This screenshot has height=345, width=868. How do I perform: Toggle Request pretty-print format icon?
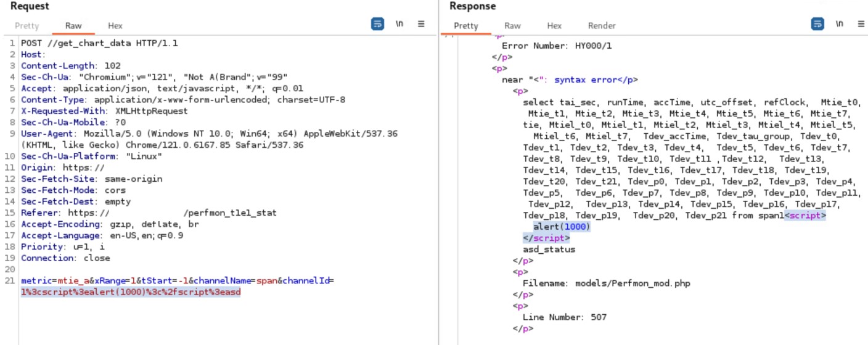[377, 24]
